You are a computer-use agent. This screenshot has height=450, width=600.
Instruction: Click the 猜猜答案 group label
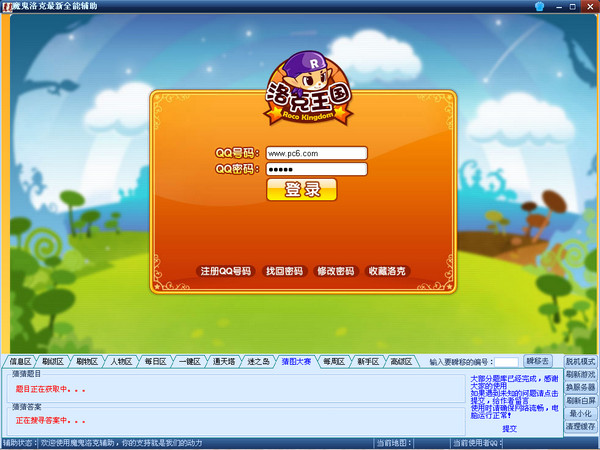(x=26, y=407)
